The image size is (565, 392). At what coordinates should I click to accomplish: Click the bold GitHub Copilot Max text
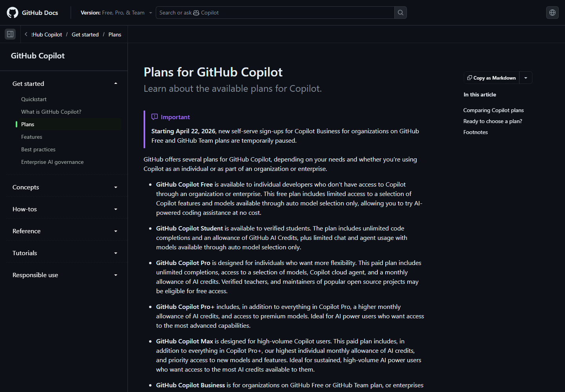click(x=184, y=341)
